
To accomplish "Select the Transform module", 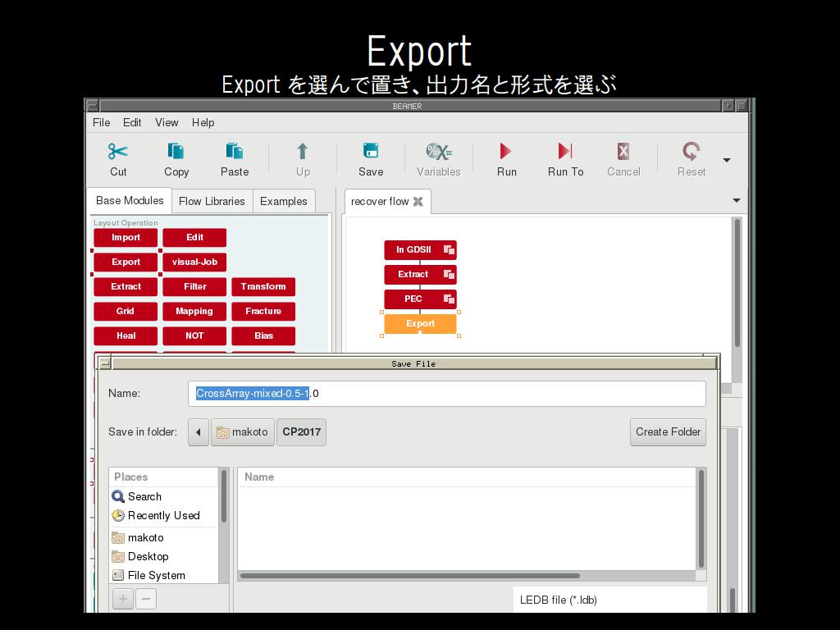I will (x=263, y=286).
